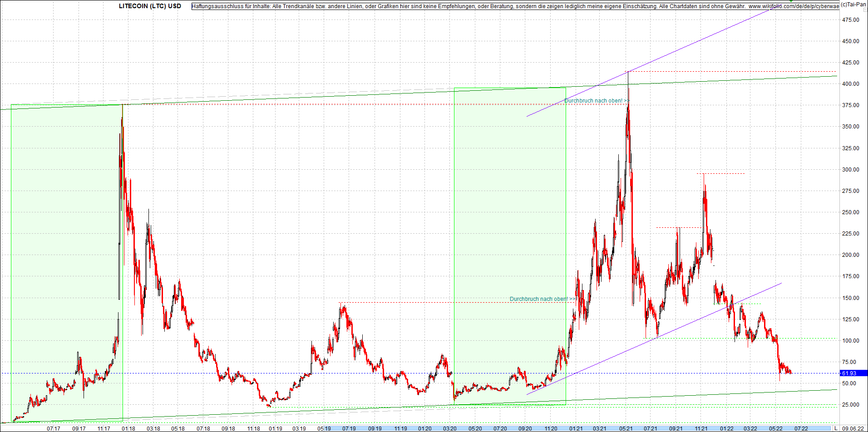This screenshot has height=432, width=868.
Task: Click the 250.00 price axis label
Action: click(851, 212)
